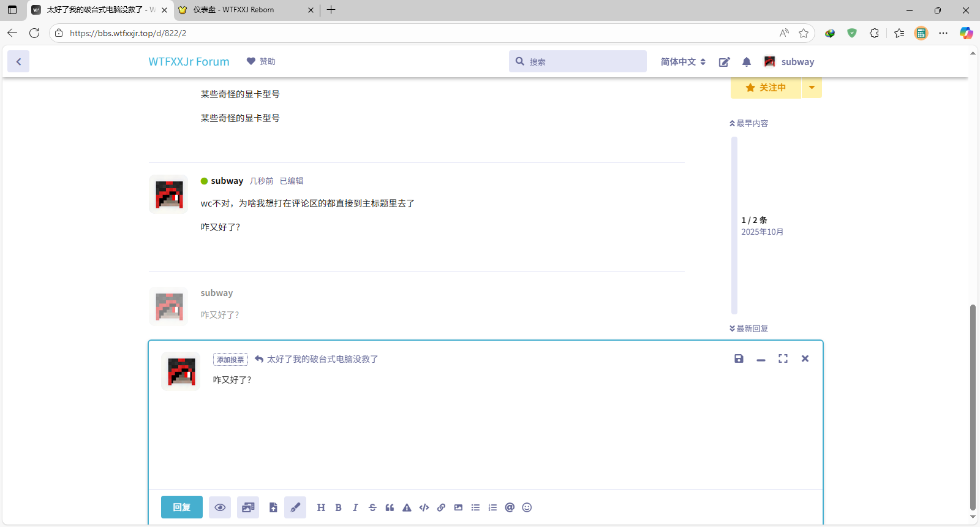The height and width of the screenshot is (527, 980).
Task: Jump to 最新回复 in the post scrubber
Action: coord(749,328)
